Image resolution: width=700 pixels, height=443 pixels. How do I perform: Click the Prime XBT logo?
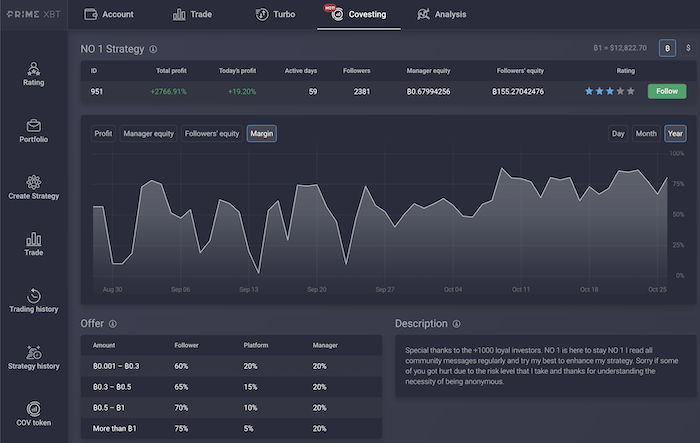(x=33, y=14)
